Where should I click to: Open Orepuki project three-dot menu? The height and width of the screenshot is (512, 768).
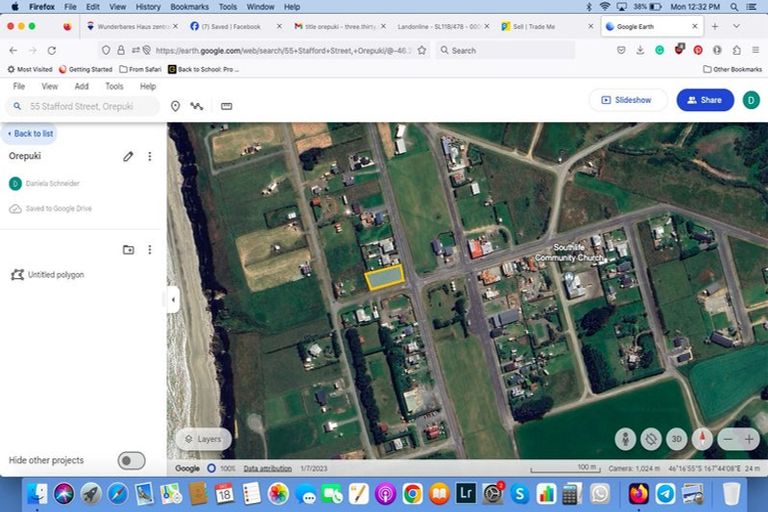pos(150,156)
